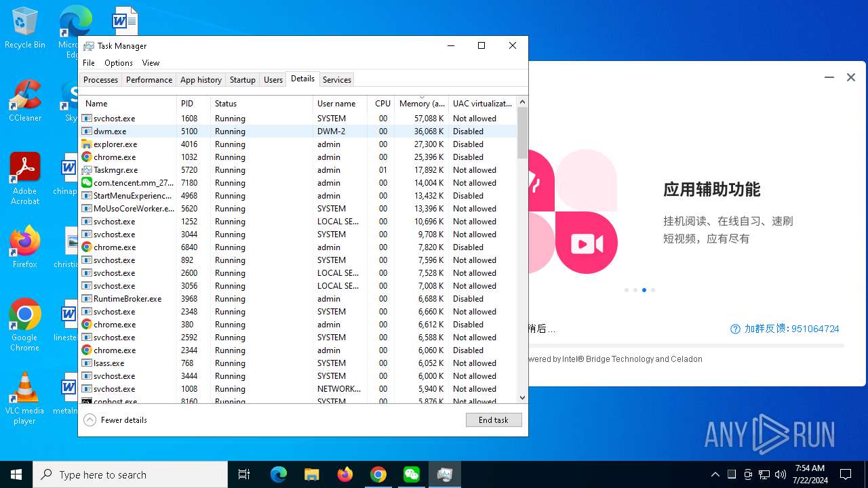Click the taskbar search box

(130, 474)
